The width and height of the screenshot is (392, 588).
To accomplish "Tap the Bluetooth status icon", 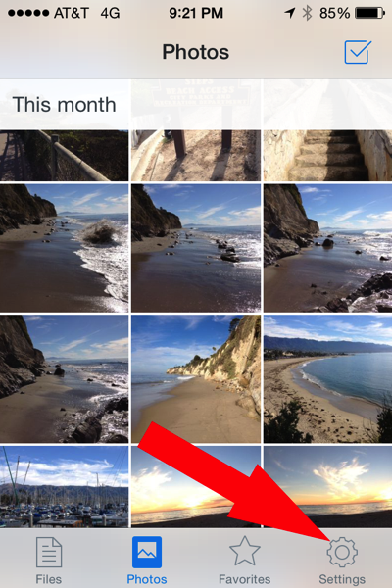I will [307, 13].
